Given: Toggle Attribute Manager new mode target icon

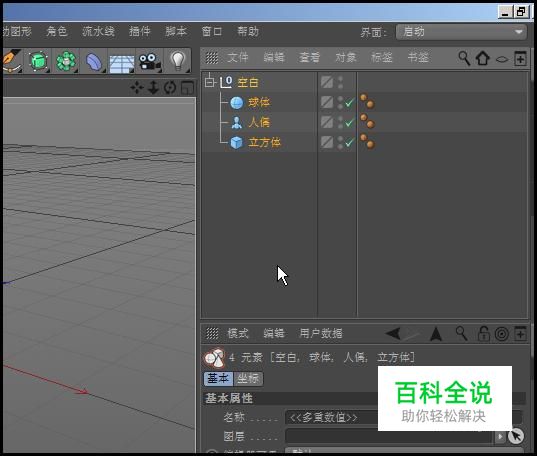Looking at the screenshot, I should tap(502, 334).
